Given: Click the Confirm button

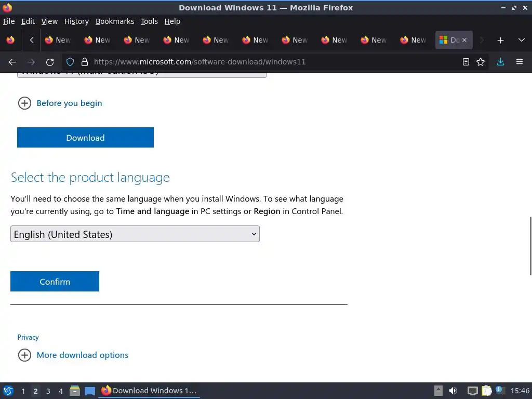Looking at the screenshot, I should pyautogui.click(x=55, y=281).
